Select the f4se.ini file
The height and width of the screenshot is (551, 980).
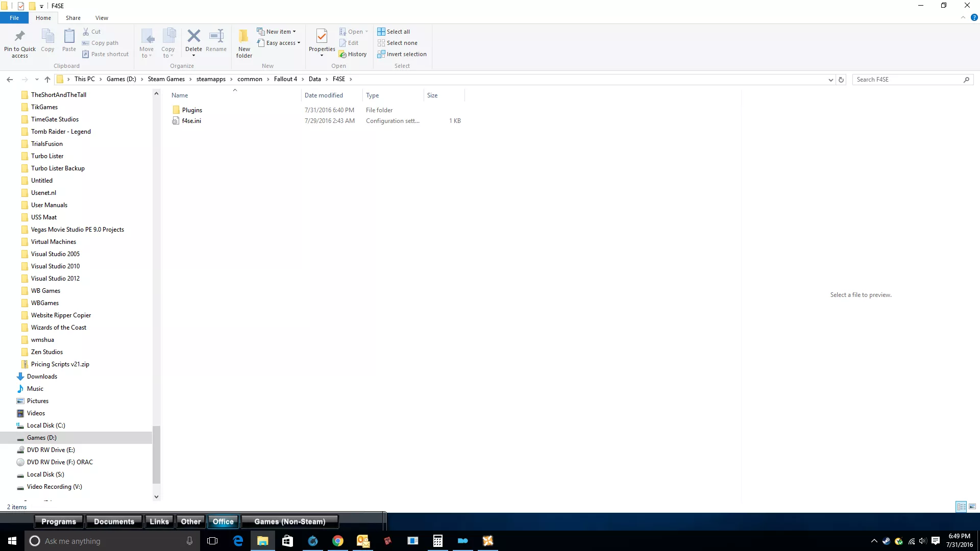pyautogui.click(x=191, y=121)
